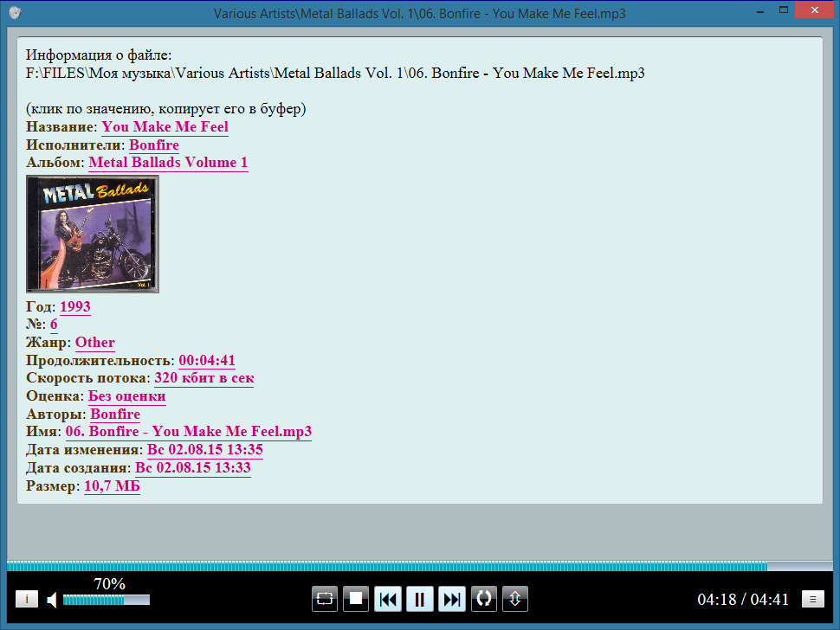Image resolution: width=840 pixels, height=630 pixels.
Task: Close the player window
Action: pyautogui.click(x=815, y=10)
